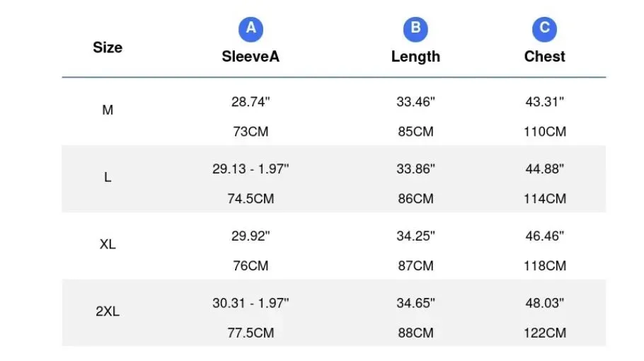Viewport: 644px width, 361px height.
Task: Select the M size row label
Action: point(108,110)
